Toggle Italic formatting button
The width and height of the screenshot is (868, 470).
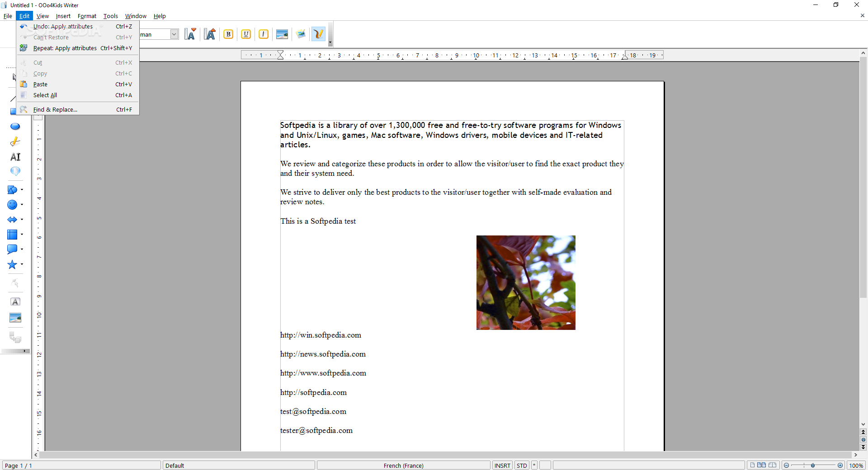click(x=264, y=34)
